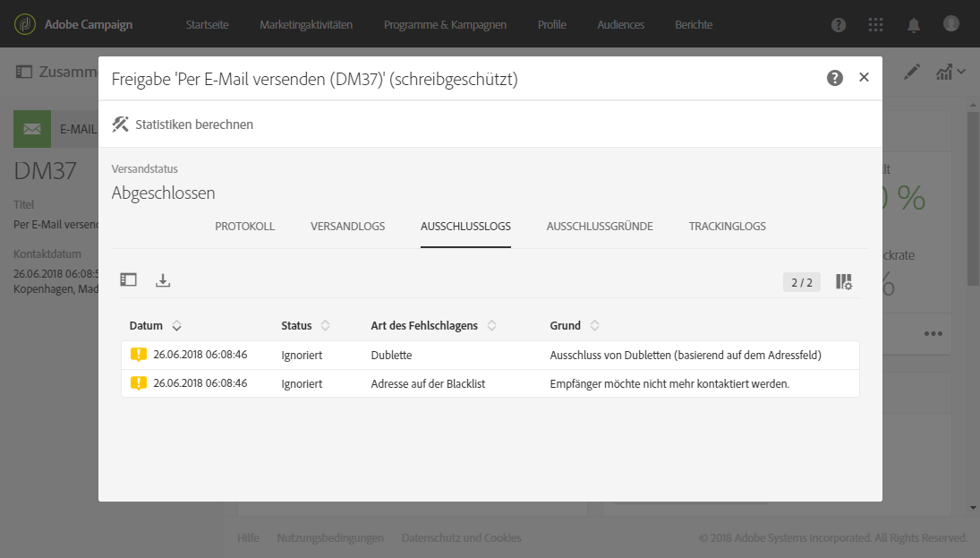Sort by the Datum column
Viewport: 980px width, 558px height.
pyautogui.click(x=176, y=326)
